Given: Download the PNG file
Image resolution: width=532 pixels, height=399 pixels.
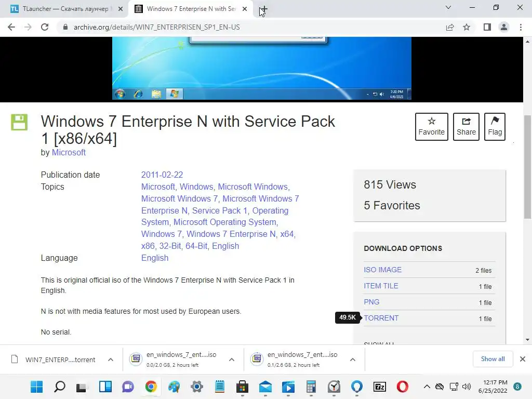Looking at the screenshot, I should 371,302.
